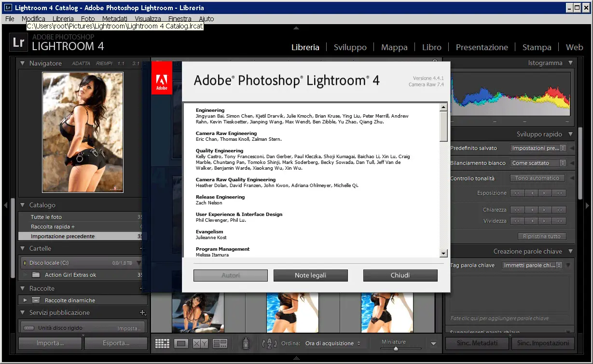Collapse the Istogramma panel
Image resolution: width=593 pixels, height=364 pixels.
571,63
